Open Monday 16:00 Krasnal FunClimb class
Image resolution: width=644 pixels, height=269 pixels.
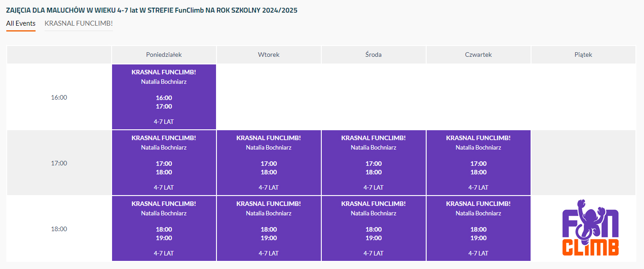[x=164, y=97]
